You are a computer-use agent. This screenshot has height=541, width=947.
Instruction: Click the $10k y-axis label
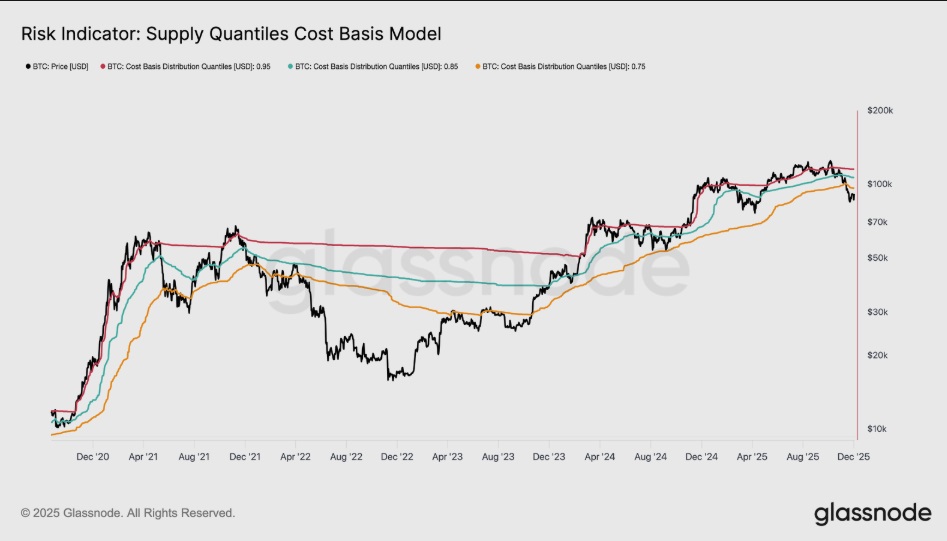coord(878,429)
